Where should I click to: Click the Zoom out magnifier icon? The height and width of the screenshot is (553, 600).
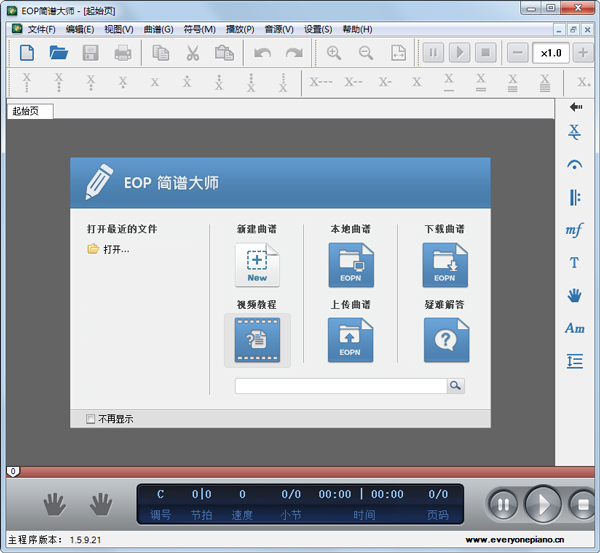pyautogui.click(x=366, y=53)
